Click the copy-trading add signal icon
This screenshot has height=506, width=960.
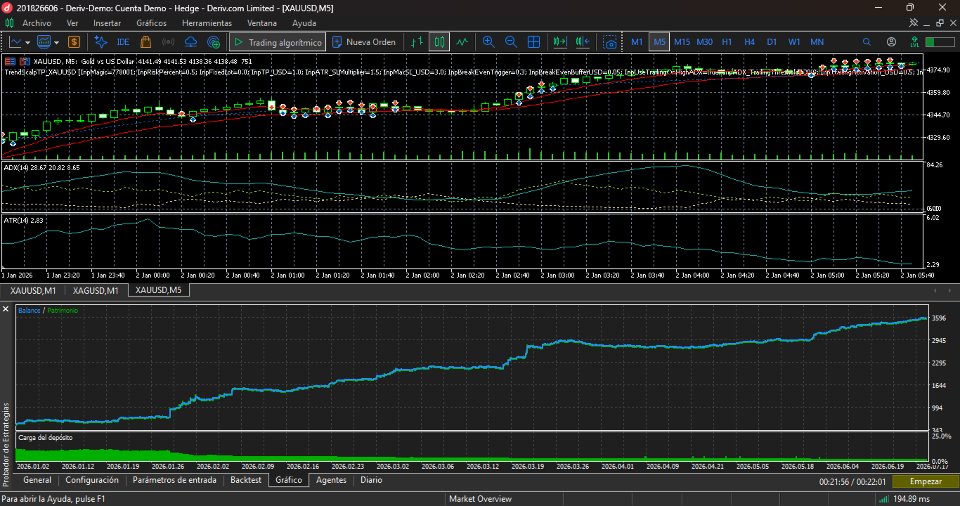coord(213,42)
